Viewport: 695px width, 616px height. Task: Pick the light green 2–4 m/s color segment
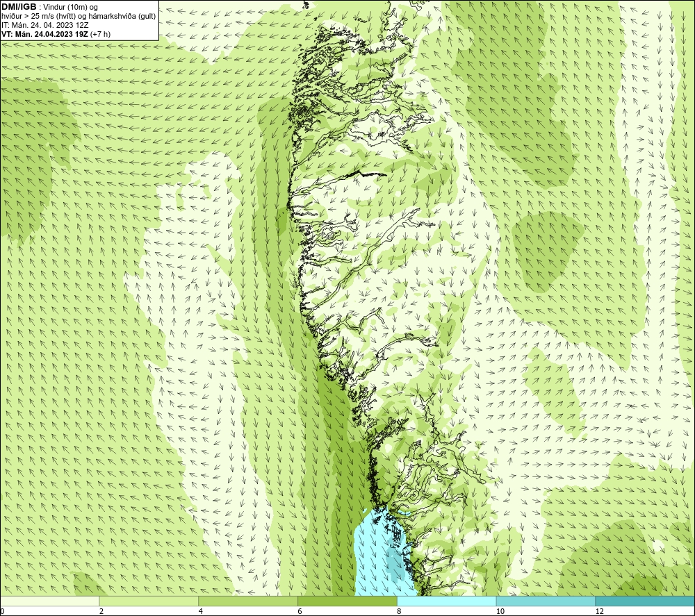click(149, 601)
